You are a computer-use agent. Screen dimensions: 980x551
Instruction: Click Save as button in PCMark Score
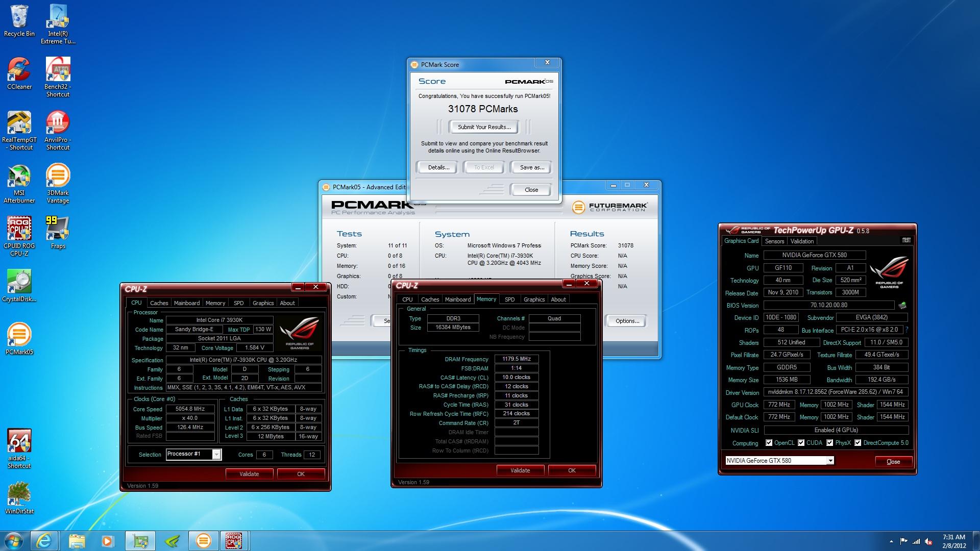click(x=531, y=167)
